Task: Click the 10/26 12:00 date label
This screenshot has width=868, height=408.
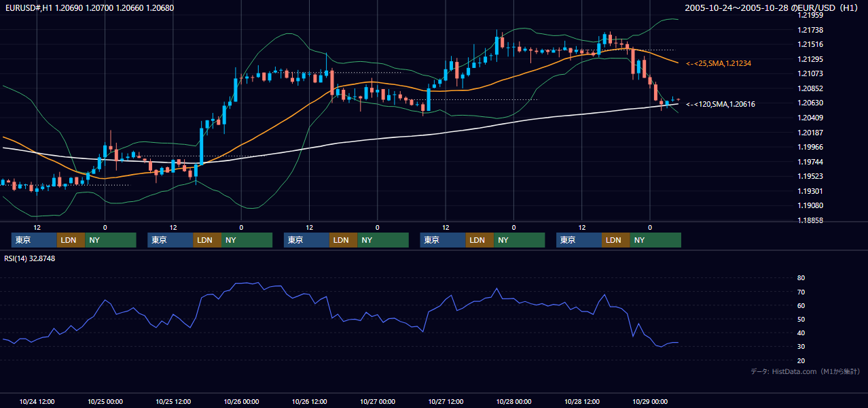Action: tap(309, 401)
